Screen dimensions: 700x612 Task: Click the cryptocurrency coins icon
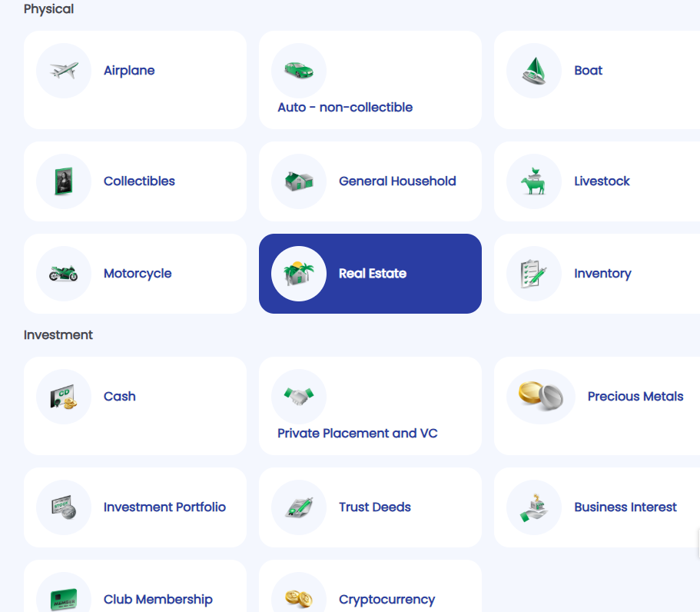click(299, 600)
